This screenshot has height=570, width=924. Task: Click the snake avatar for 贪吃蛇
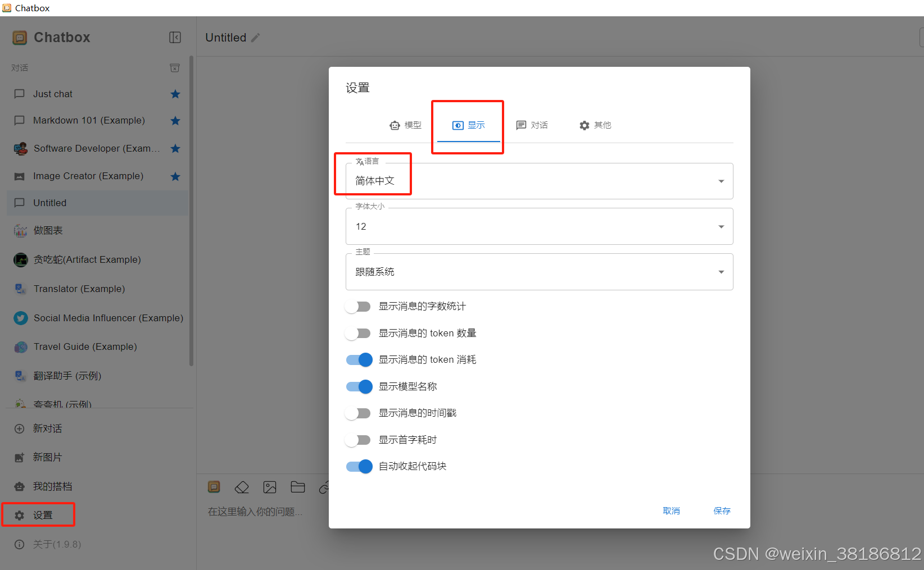coord(20,259)
